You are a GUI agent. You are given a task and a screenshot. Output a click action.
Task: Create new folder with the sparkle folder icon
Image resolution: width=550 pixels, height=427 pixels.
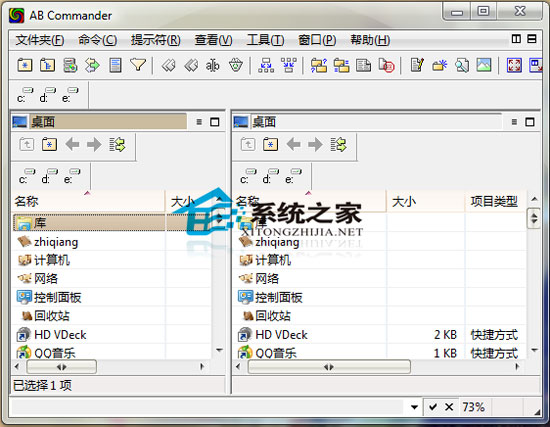pos(440,65)
